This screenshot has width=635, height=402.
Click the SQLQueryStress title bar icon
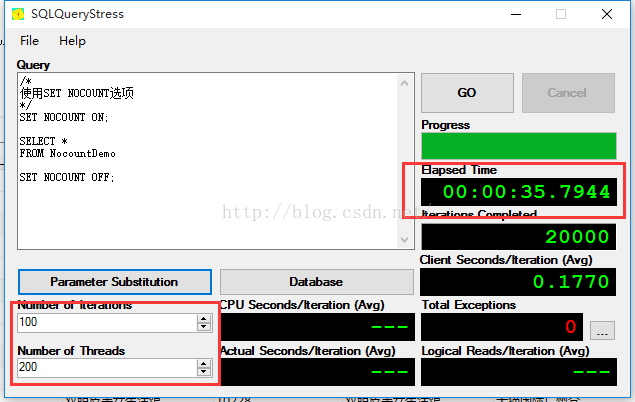click(x=18, y=14)
